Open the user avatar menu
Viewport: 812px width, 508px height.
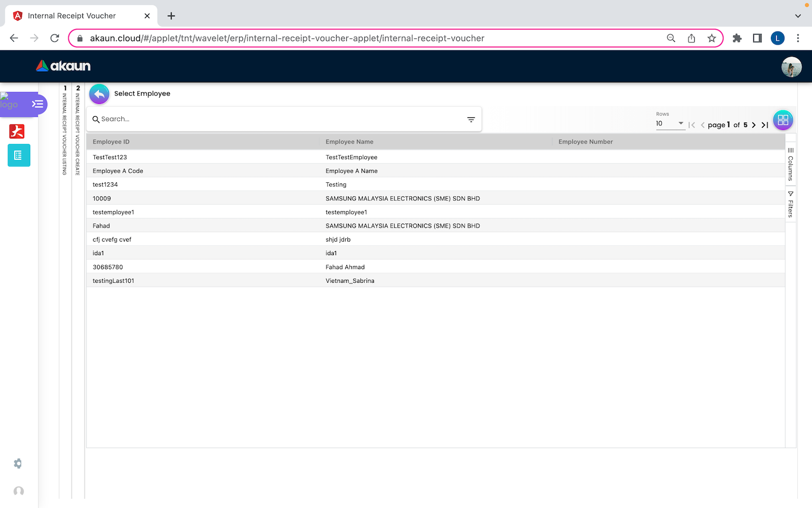click(x=791, y=67)
